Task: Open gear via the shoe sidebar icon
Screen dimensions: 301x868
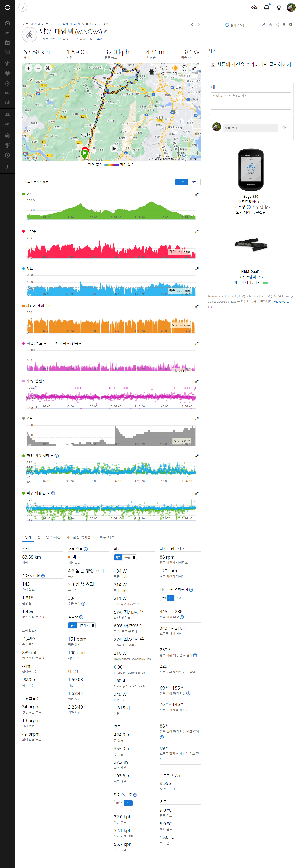Action: click(x=7, y=93)
